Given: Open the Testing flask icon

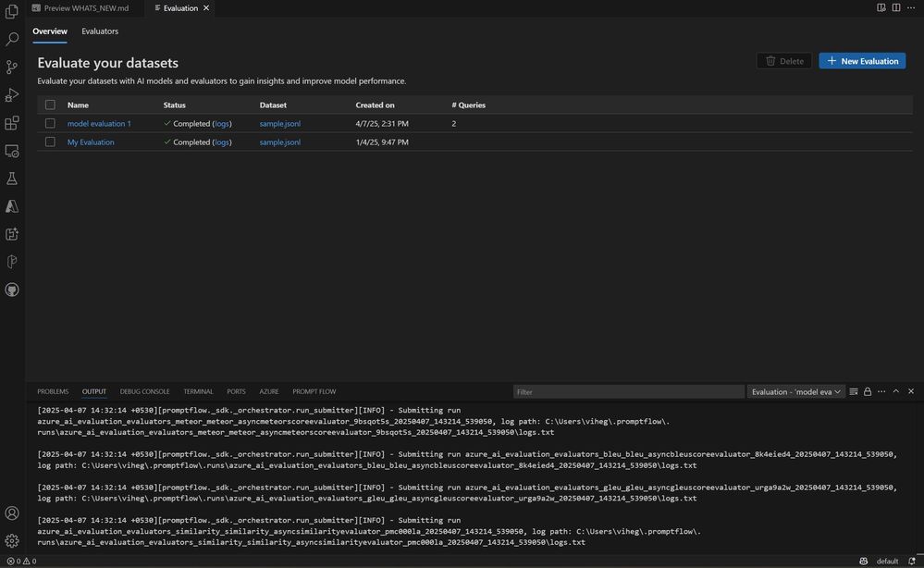Looking at the screenshot, I should [12, 179].
